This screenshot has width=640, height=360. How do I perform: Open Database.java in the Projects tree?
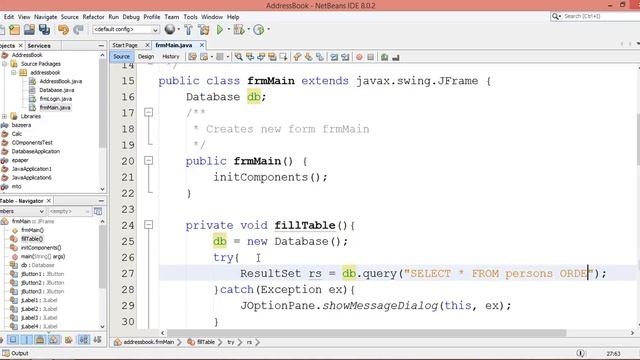pyautogui.click(x=56, y=90)
